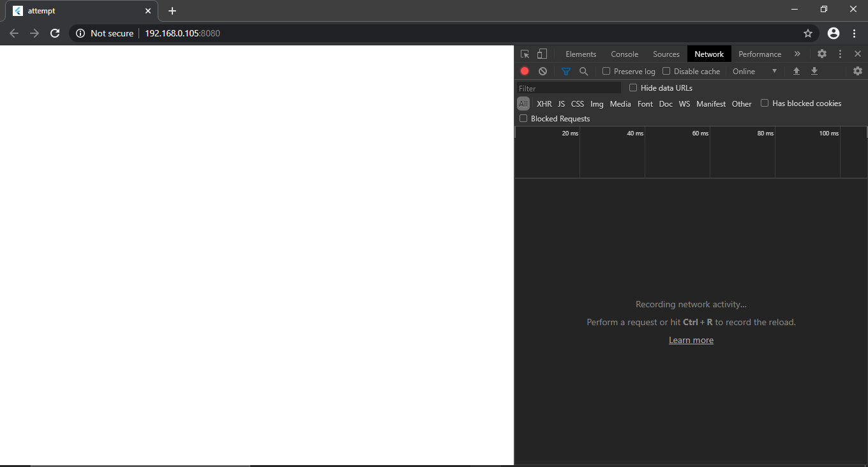Open network search with the magnifier icon
The width and height of the screenshot is (868, 467).
click(583, 71)
